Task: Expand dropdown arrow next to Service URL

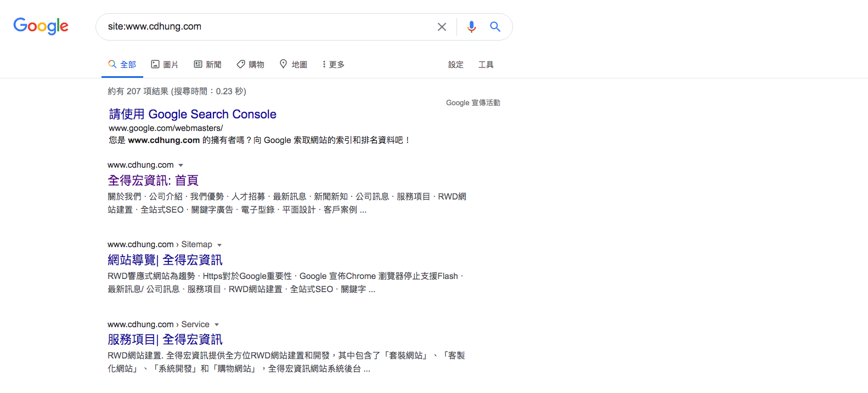Action: (217, 324)
